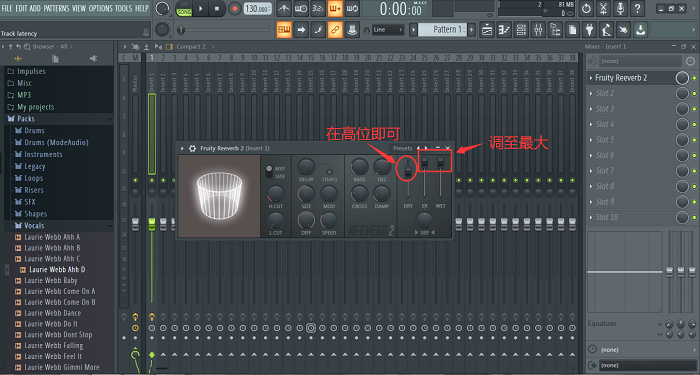Open the ADD menu
This screenshot has height=375, width=700.
(35, 8)
